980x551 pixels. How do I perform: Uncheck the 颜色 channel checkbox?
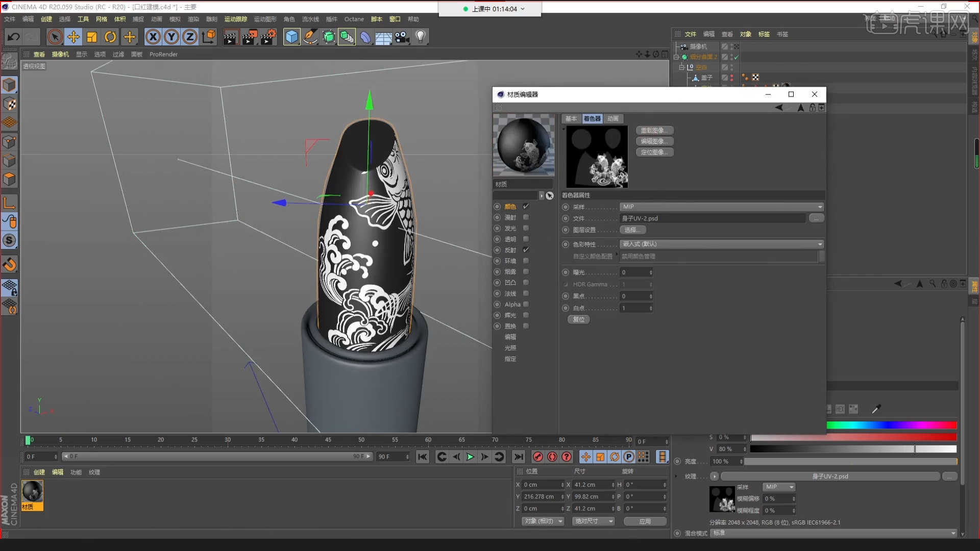click(526, 207)
